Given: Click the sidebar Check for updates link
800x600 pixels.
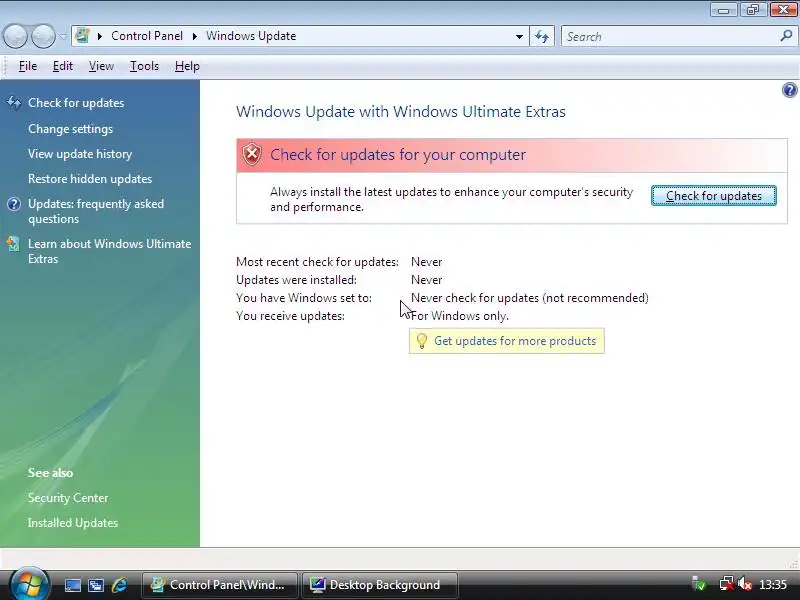Looking at the screenshot, I should click(x=76, y=103).
